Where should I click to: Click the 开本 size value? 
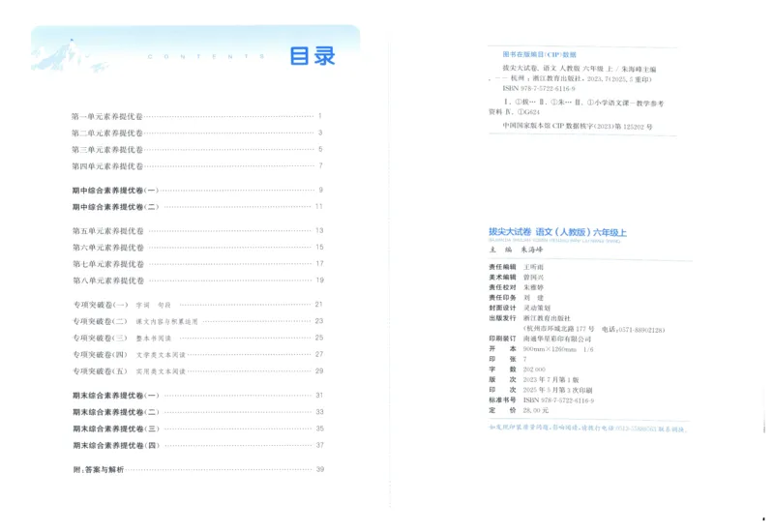558,349
